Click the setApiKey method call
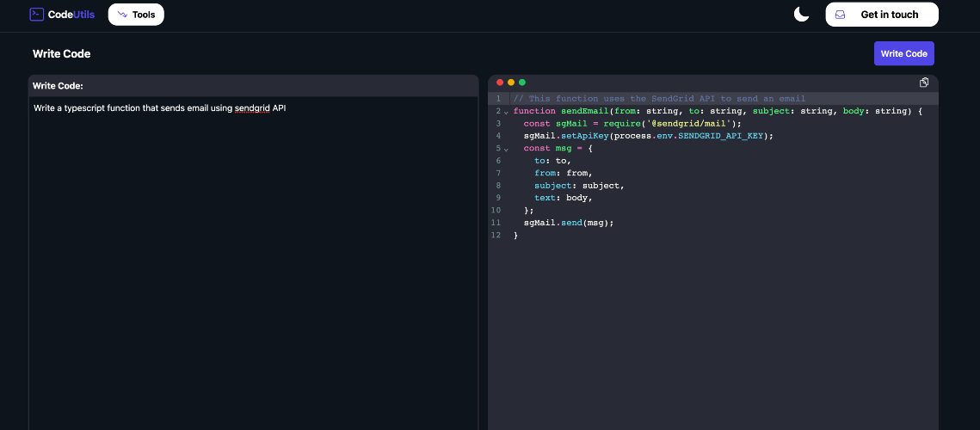The width and height of the screenshot is (980, 430). pos(583,136)
